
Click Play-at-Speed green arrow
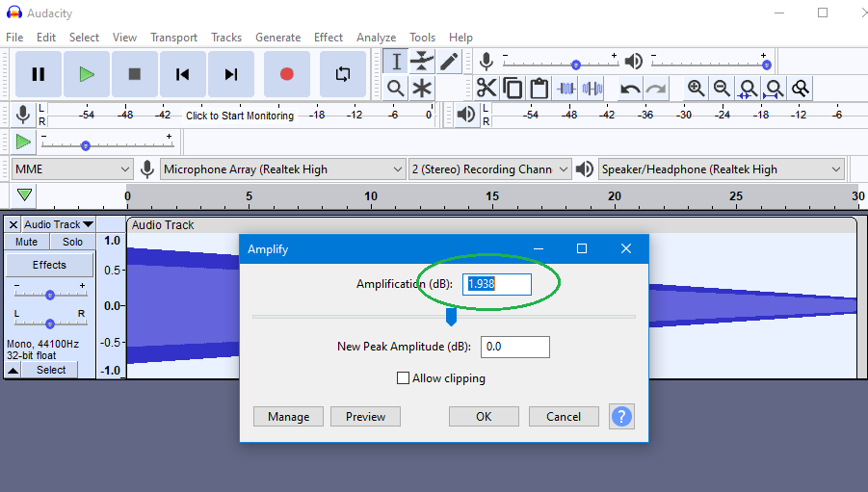pos(23,142)
